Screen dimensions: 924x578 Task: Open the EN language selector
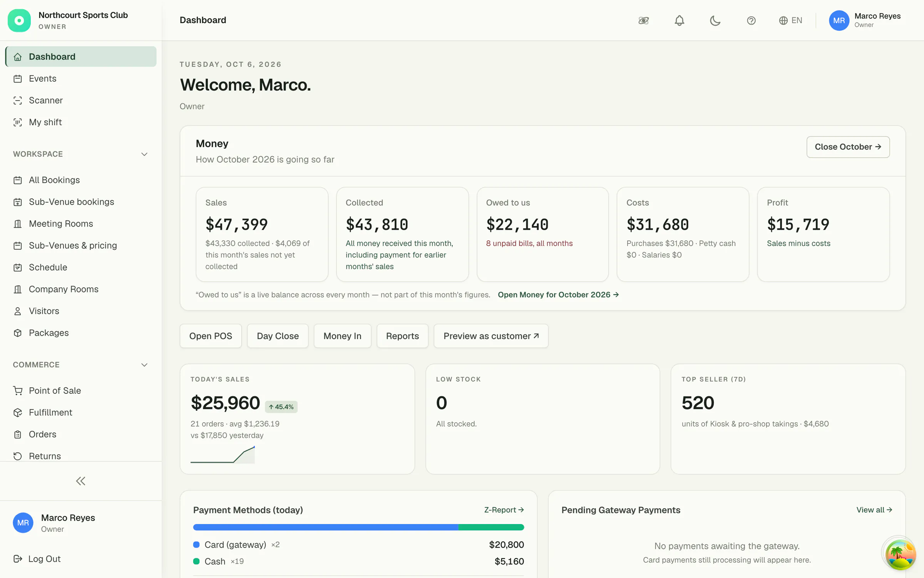point(790,20)
